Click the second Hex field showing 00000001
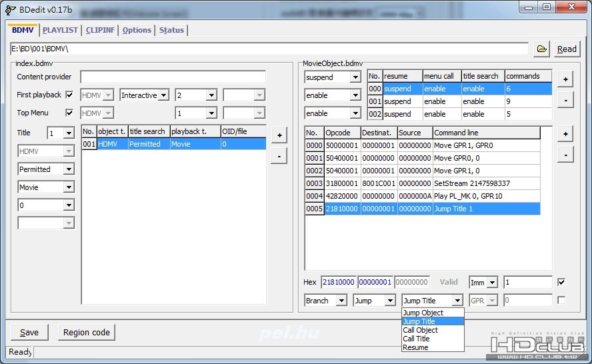 [x=375, y=282]
